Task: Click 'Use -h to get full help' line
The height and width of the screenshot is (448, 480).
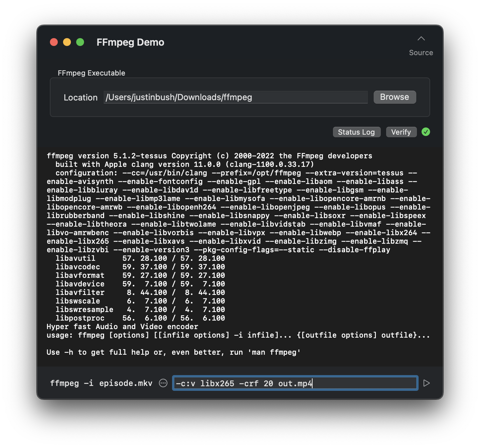Action: pos(174,352)
